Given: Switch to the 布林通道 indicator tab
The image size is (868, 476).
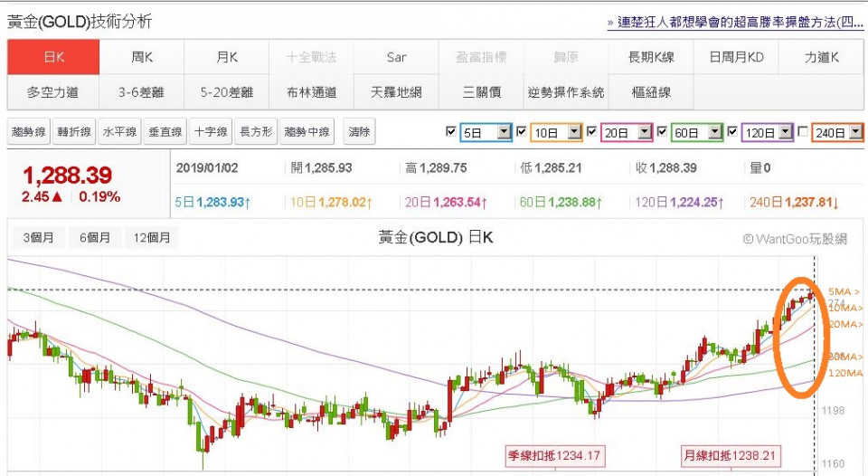Looking at the screenshot, I should click(311, 91).
